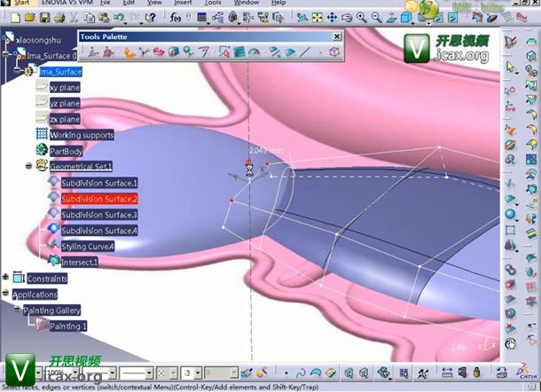
Task: Select Subdivision Surface.1 in the tree
Action: [99, 183]
